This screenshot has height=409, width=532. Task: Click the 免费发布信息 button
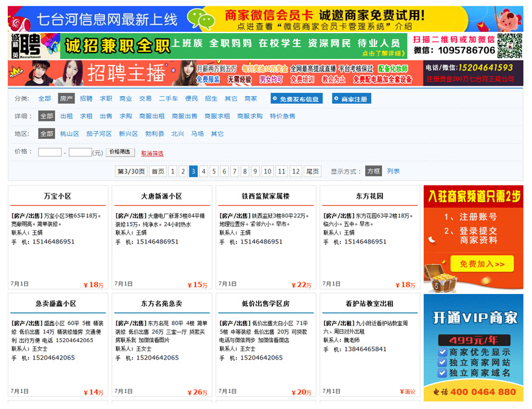point(296,99)
